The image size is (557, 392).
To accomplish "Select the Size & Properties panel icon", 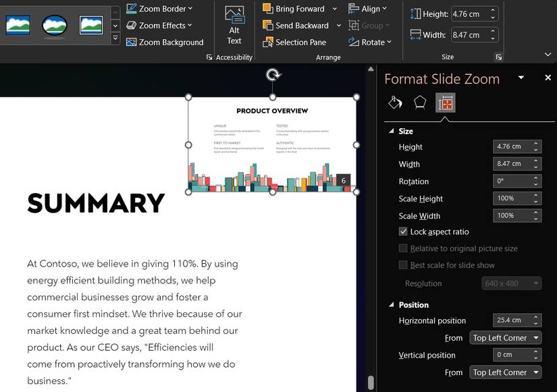I will click(445, 102).
